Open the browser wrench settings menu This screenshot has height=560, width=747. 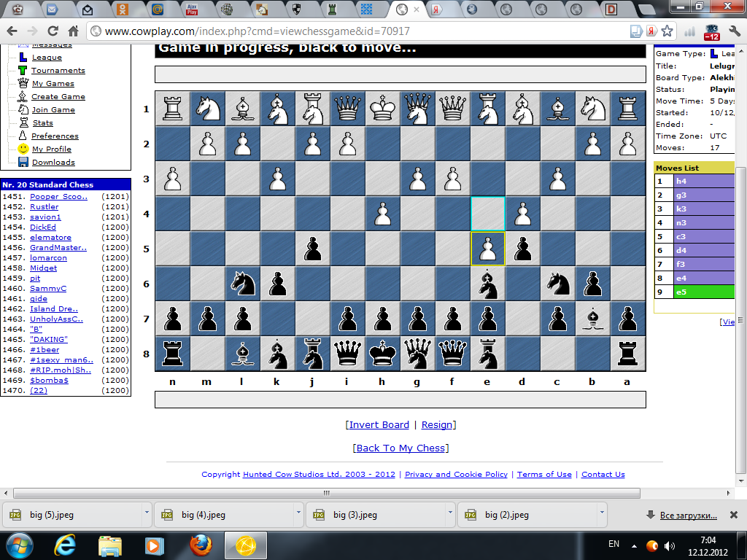(x=735, y=31)
